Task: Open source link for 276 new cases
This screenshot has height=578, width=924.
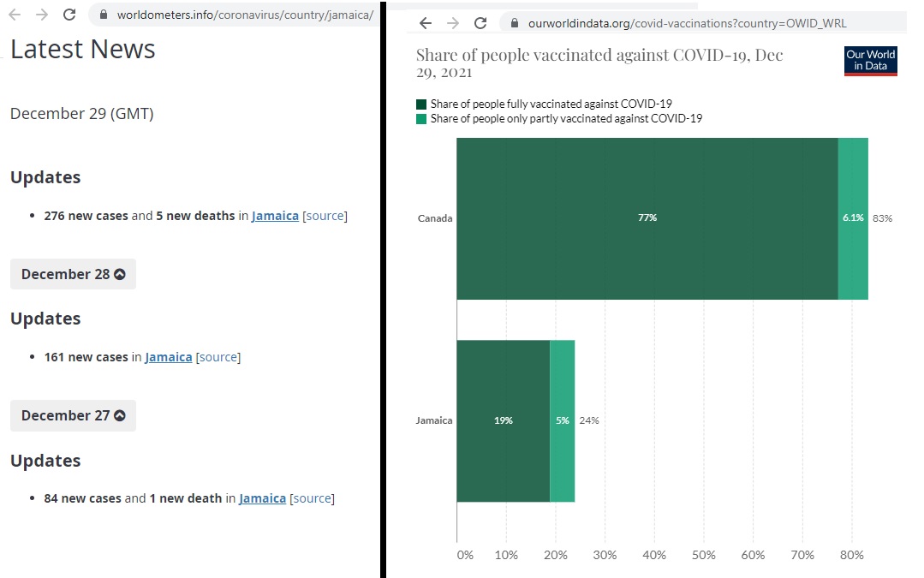Action: [325, 216]
